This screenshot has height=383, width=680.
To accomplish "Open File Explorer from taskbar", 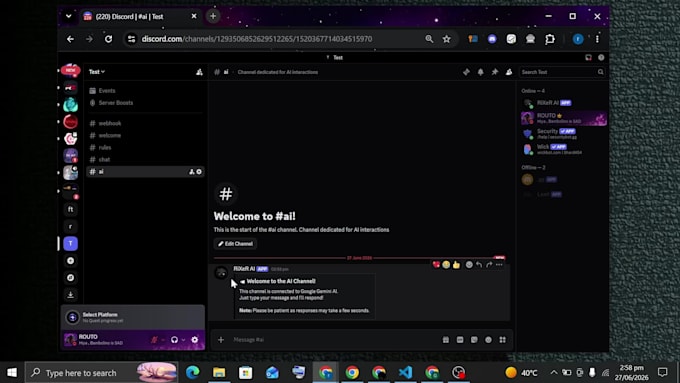I will [219, 373].
